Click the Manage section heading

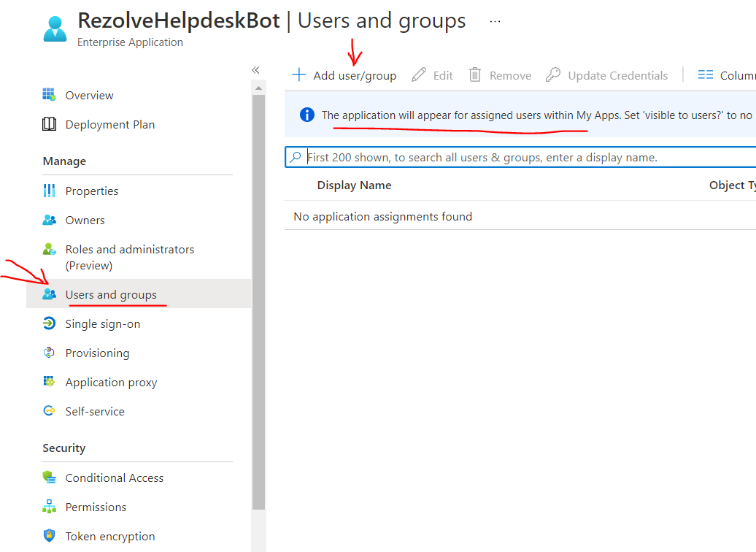(x=64, y=161)
